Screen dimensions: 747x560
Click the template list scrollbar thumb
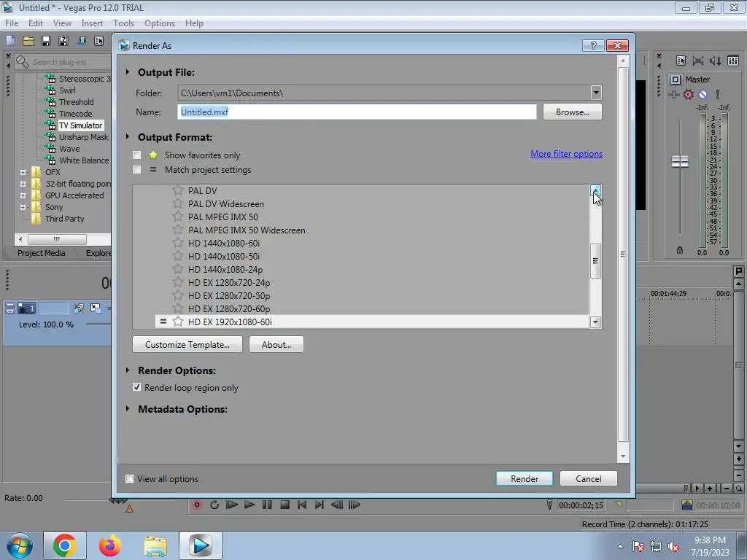pyautogui.click(x=595, y=260)
